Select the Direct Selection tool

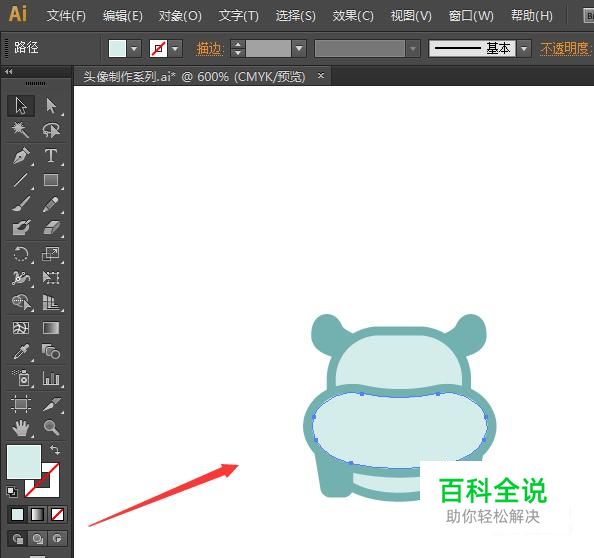[x=51, y=106]
